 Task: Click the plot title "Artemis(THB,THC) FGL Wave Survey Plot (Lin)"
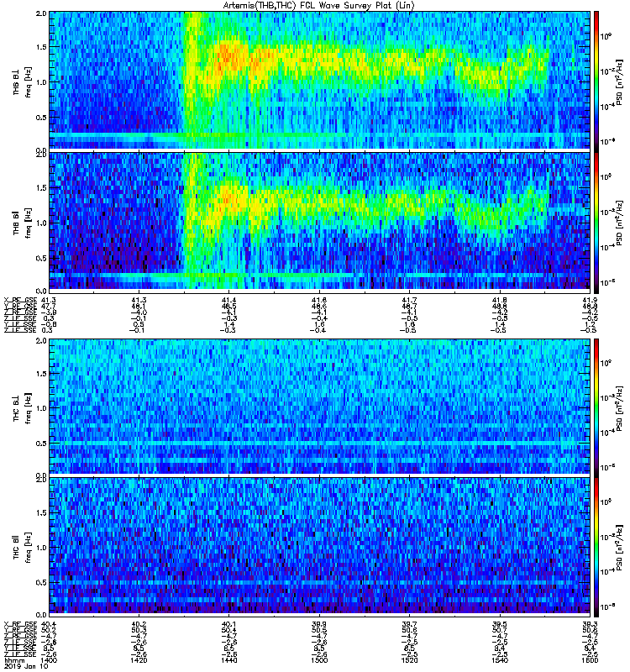(319, 6)
